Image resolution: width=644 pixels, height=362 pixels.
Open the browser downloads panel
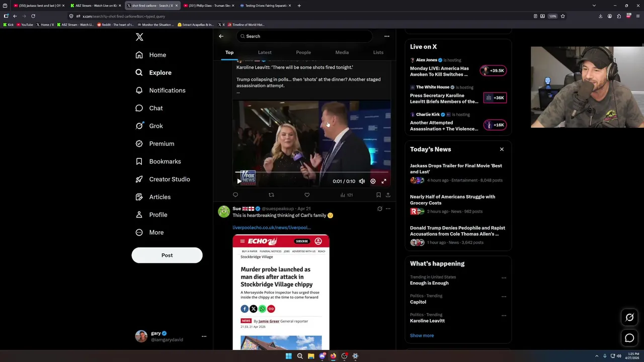click(600, 16)
